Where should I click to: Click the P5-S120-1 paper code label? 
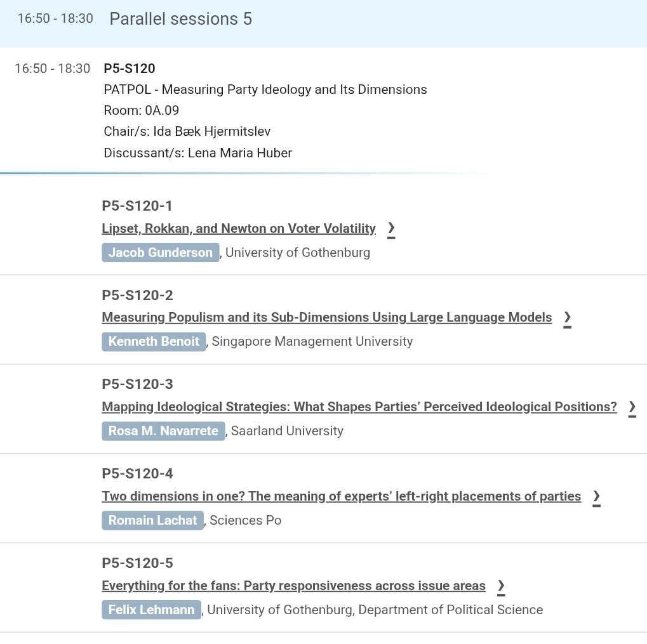[x=137, y=206]
